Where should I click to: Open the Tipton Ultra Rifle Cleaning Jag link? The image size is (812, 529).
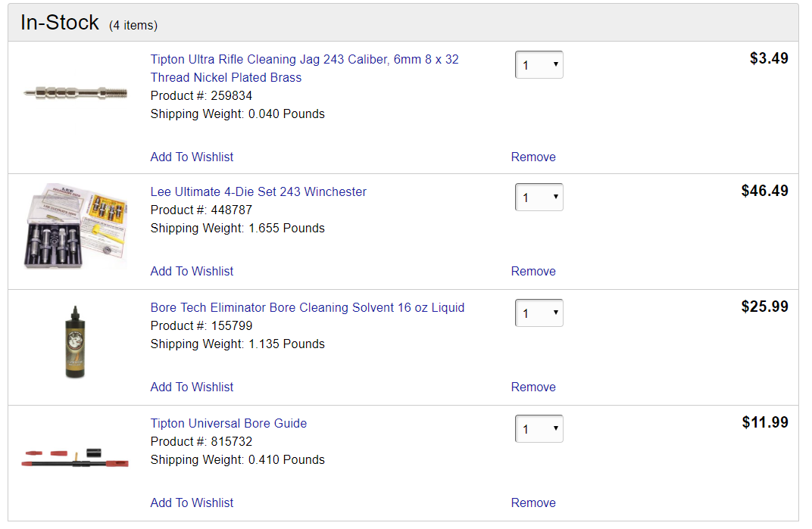pos(304,68)
